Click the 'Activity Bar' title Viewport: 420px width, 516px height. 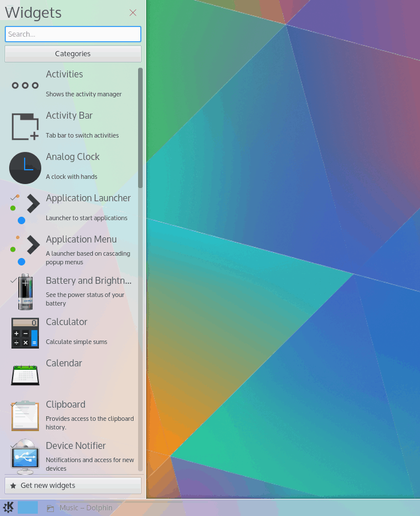click(x=69, y=115)
